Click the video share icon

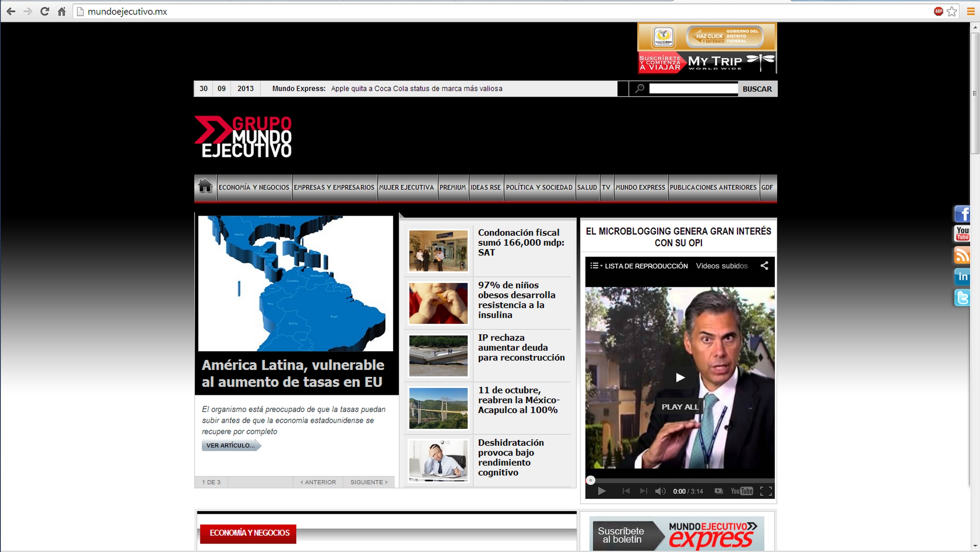point(764,266)
